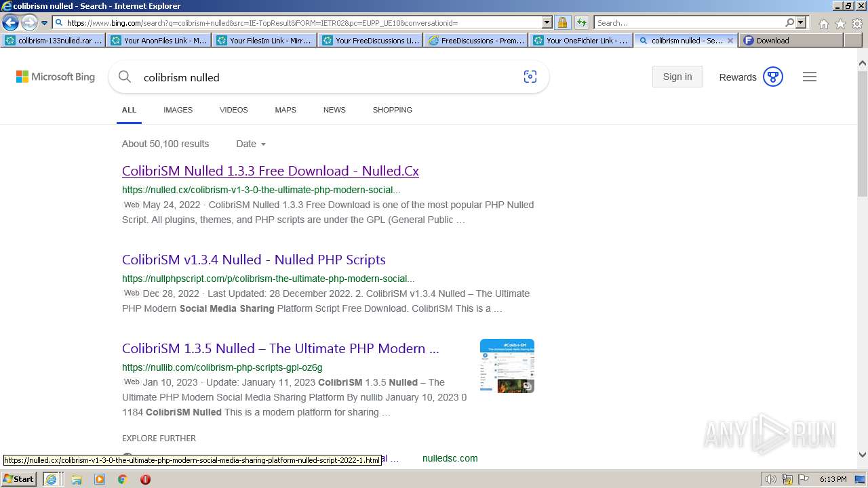Click the 6:13 PM system clock
The height and width of the screenshot is (488, 868).
click(x=833, y=479)
